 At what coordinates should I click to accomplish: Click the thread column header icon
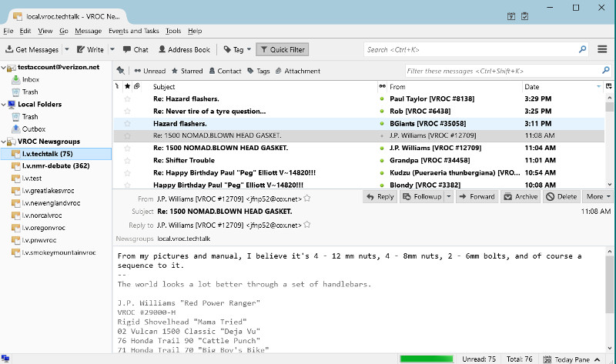(x=117, y=86)
